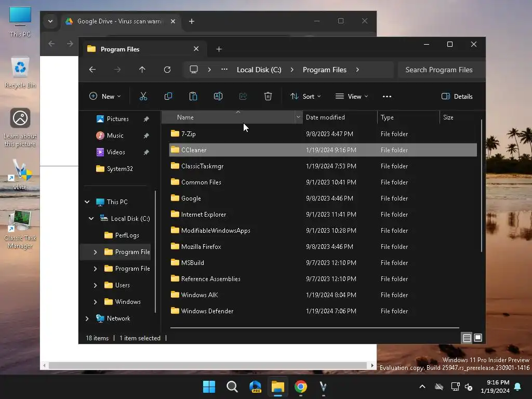
Task: Sort by Date modified column header
Action: [x=340, y=117]
